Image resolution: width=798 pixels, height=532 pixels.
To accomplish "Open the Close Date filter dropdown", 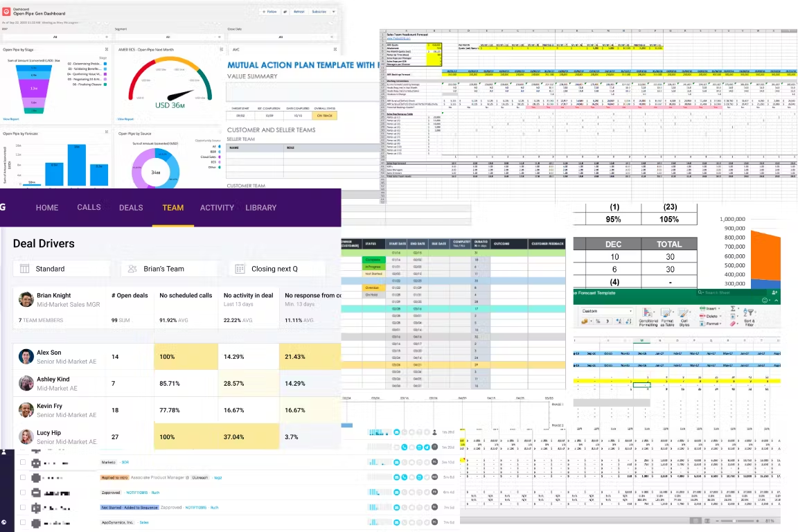I will tap(281, 37).
